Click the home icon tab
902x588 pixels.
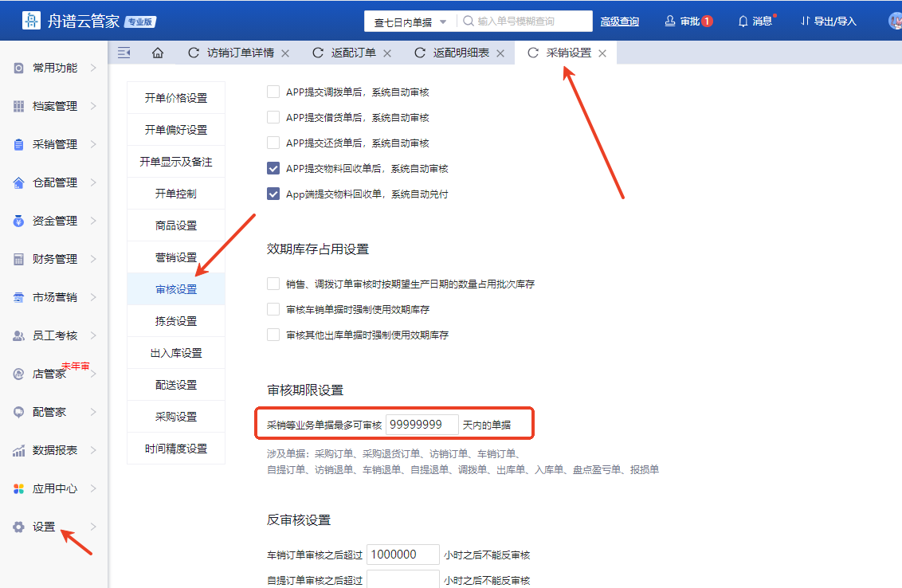click(x=158, y=53)
